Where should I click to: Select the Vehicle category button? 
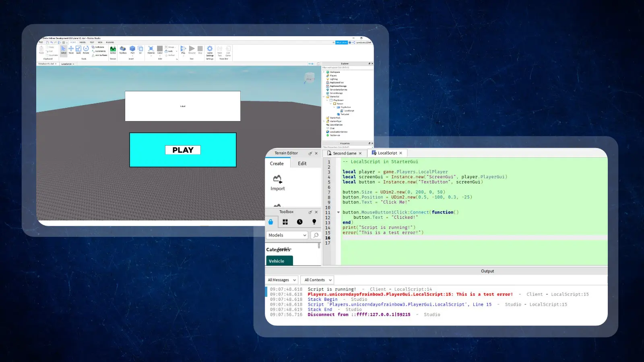pyautogui.click(x=279, y=261)
